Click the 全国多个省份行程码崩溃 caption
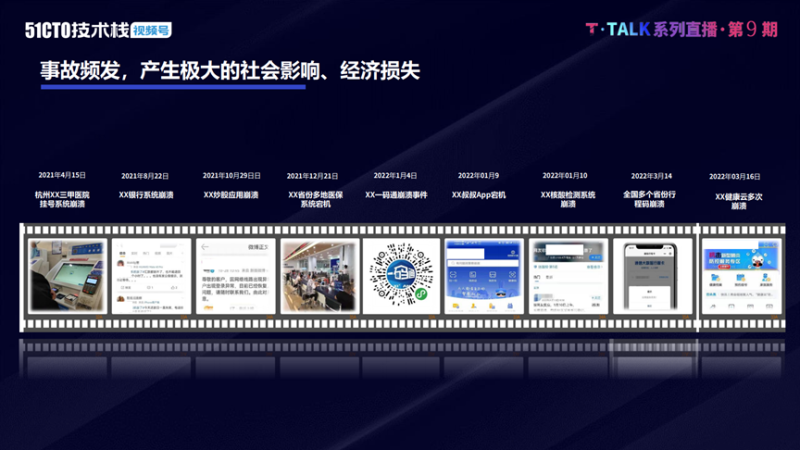 tap(648, 199)
